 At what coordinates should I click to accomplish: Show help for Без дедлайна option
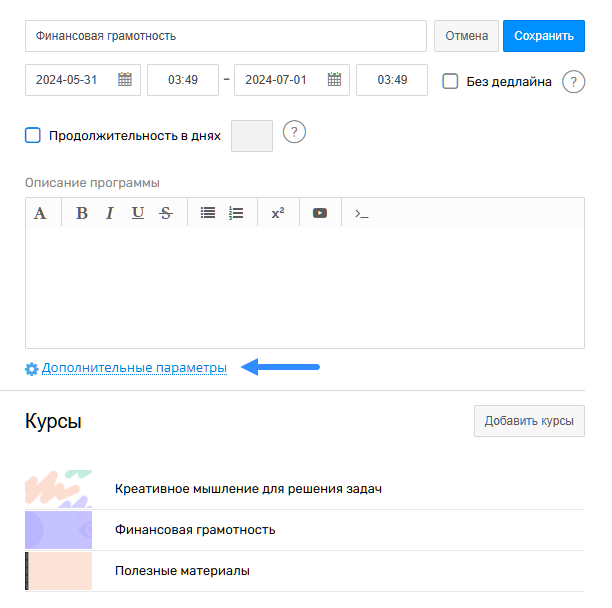coord(573,82)
